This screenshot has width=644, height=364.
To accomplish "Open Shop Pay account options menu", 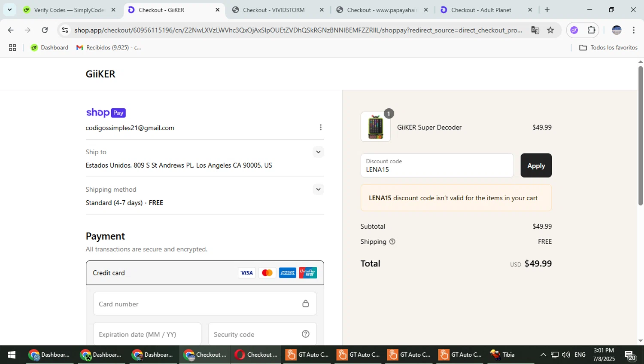I will point(321,127).
